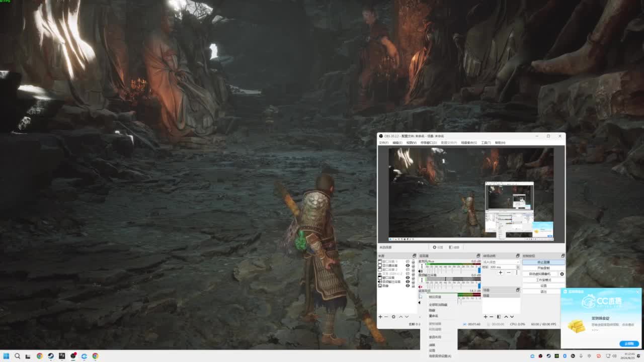
Task: Open the 淡入淡出 transition dropdown
Action: coord(501,262)
